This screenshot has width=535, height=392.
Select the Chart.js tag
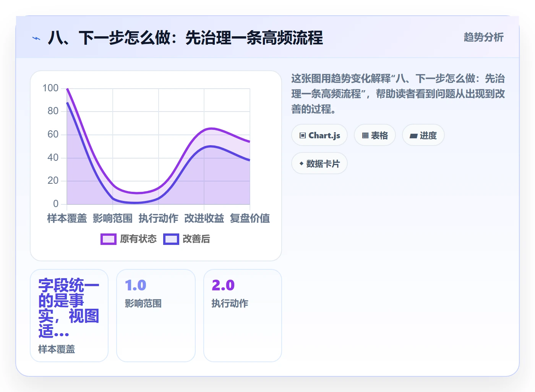coord(319,135)
